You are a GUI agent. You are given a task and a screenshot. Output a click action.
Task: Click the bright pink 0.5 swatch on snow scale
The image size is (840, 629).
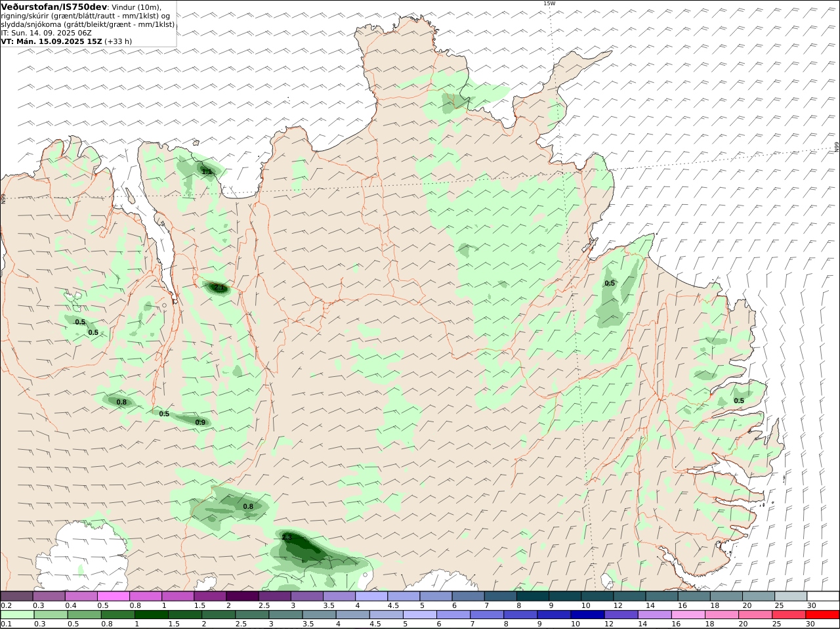114,596
